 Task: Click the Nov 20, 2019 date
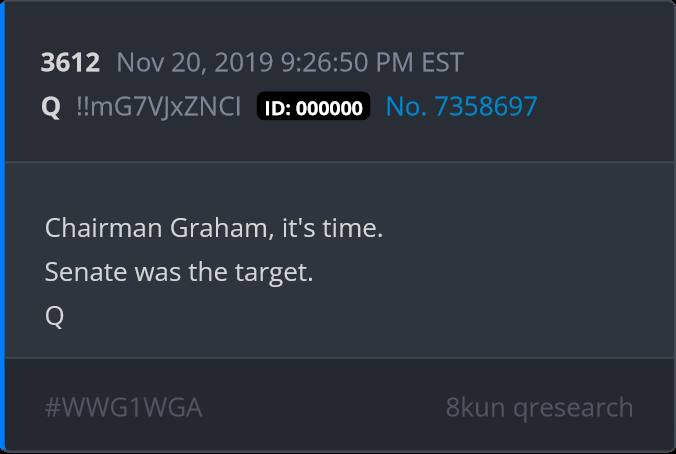[x=195, y=63]
